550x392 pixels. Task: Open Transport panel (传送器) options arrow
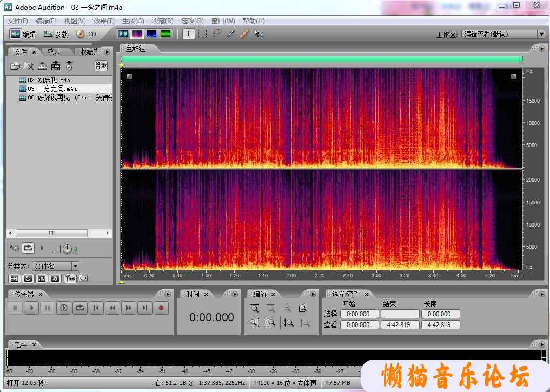click(x=168, y=294)
